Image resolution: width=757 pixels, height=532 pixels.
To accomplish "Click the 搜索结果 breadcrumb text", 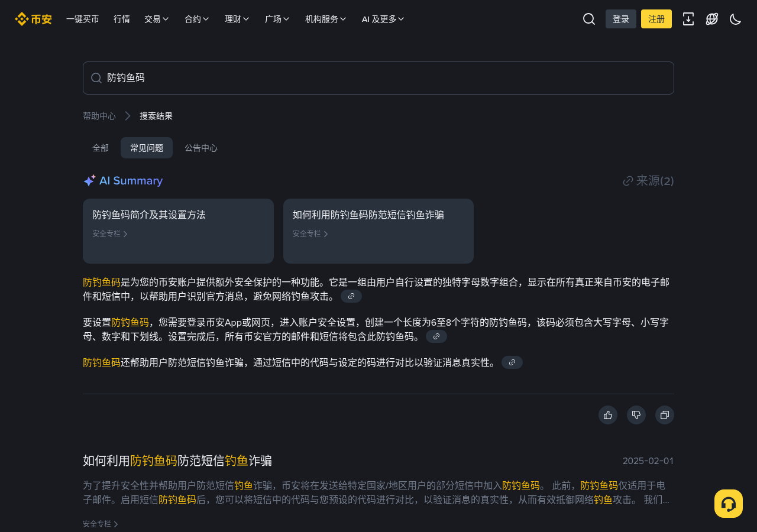I will coord(156,116).
